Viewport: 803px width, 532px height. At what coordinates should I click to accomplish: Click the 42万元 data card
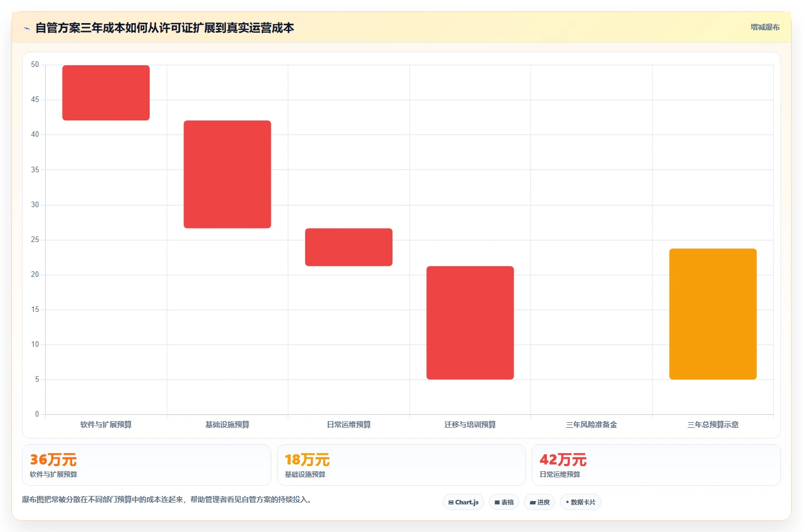tap(656, 465)
